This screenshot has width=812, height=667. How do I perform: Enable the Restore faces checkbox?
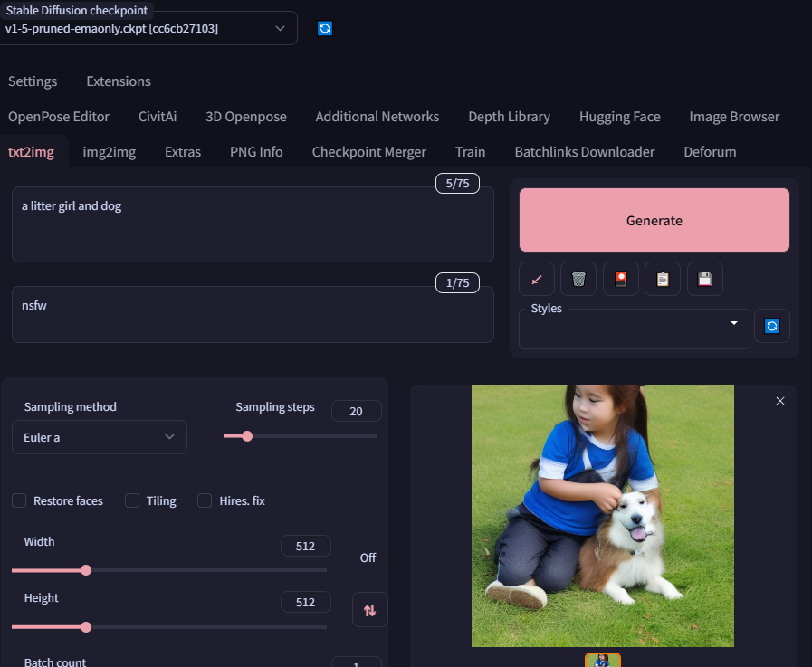point(19,500)
